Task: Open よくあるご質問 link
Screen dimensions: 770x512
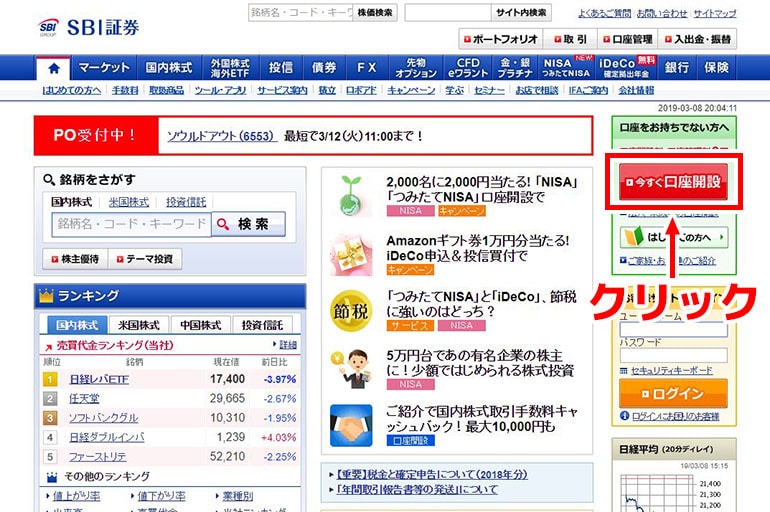Action: click(x=605, y=14)
